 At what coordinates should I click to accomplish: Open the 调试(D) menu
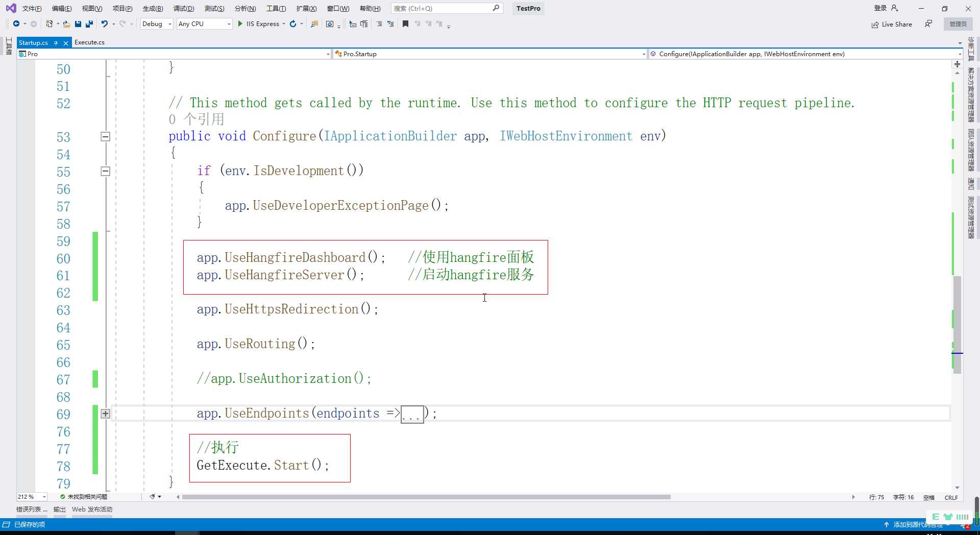(x=184, y=8)
